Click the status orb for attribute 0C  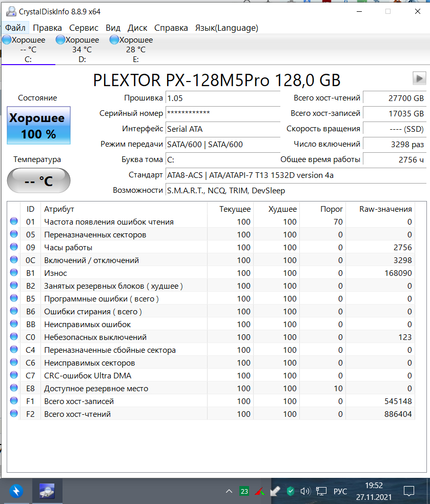point(14,259)
